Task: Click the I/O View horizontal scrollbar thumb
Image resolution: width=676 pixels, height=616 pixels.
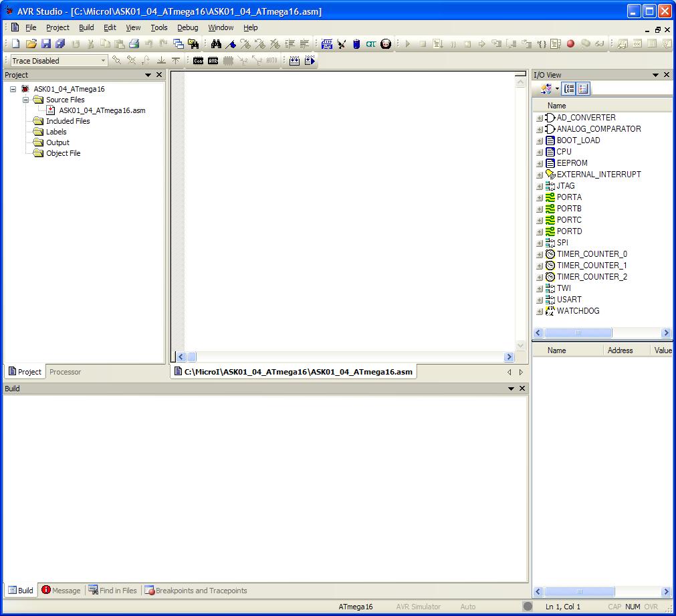Action: point(578,332)
